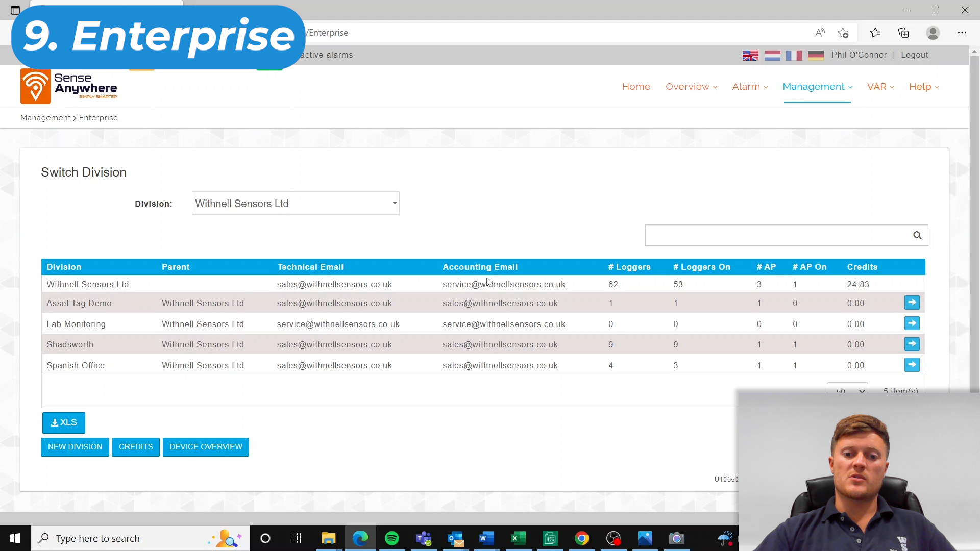Focus the Windows taskbar search box

tap(140, 538)
